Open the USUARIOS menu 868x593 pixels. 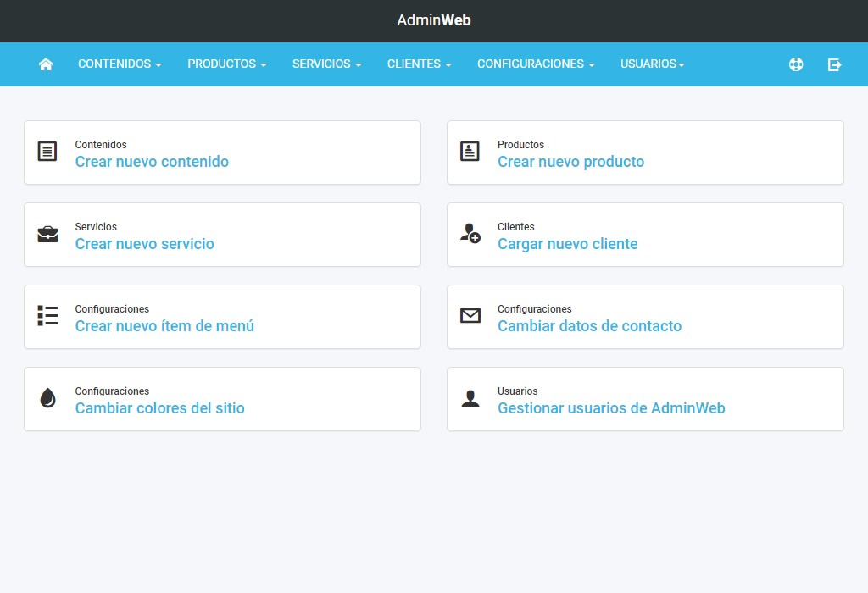point(651,64)
